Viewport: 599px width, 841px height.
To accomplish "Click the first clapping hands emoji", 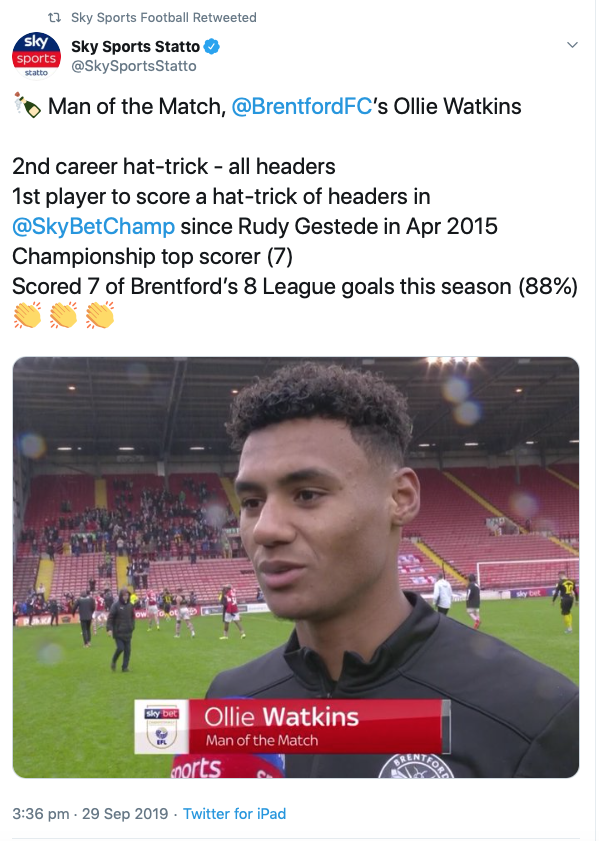I will point(27,315).
